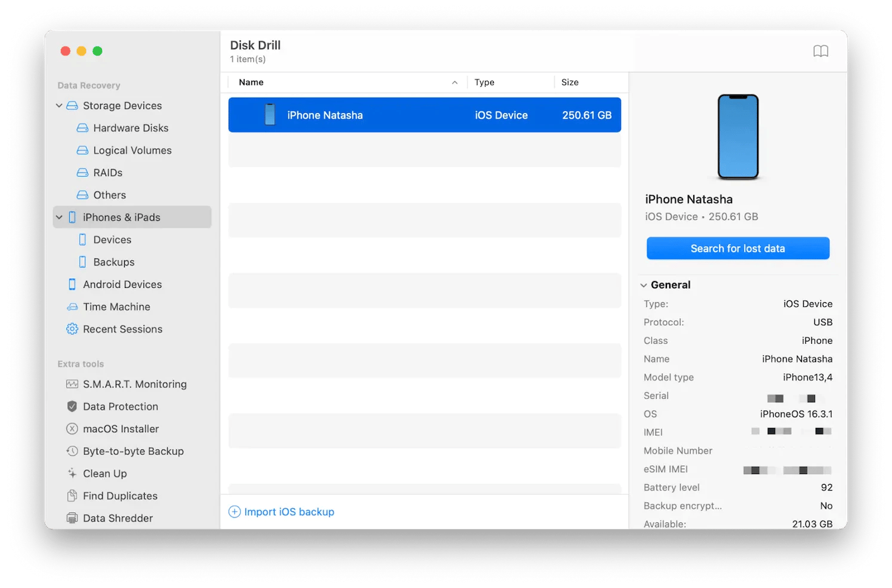
Task: Click the book icon in the toolbar
Action: click(x=821, y=51)
